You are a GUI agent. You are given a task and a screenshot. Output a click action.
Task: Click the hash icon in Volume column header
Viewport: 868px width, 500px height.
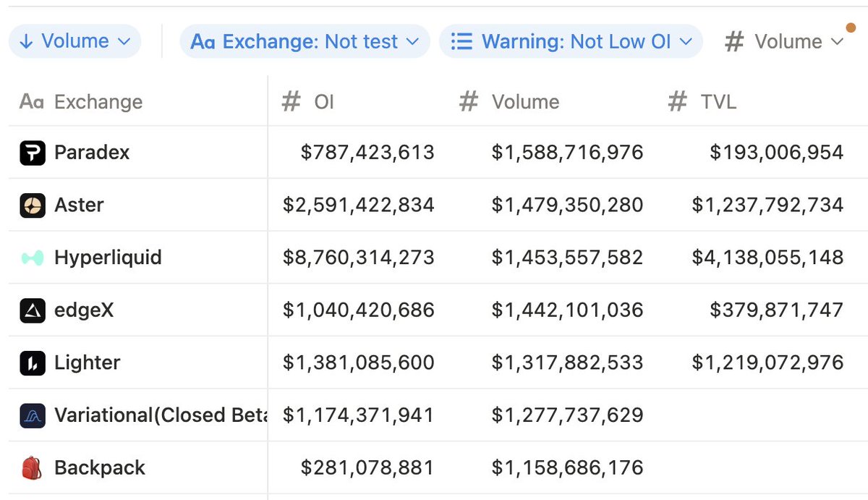click(x=469, y=102)
